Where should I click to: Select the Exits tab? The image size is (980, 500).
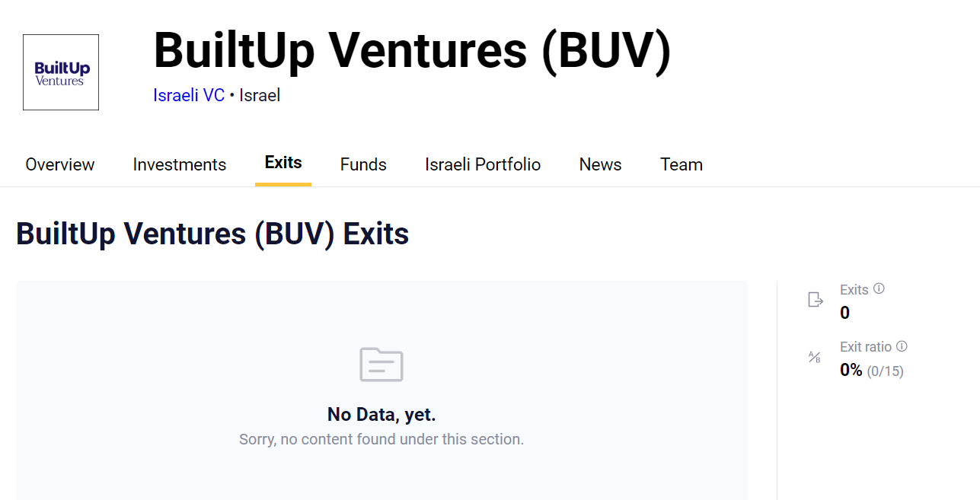(283, 163)
